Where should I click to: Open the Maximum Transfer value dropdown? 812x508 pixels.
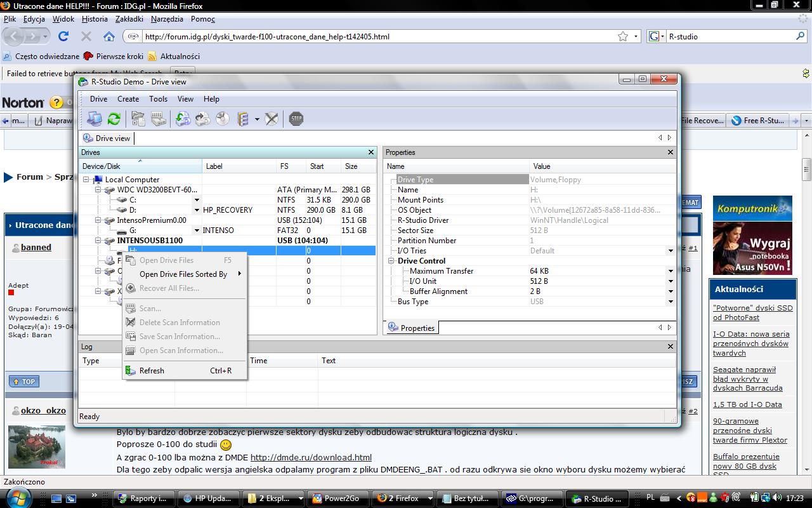pos(671,271)
